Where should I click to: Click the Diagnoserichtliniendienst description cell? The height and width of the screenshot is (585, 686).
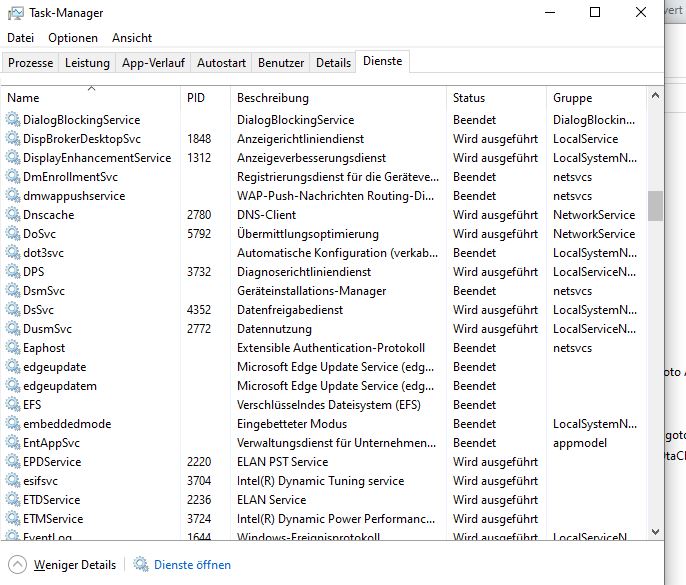pyautogui.click(x=304, y=272)
